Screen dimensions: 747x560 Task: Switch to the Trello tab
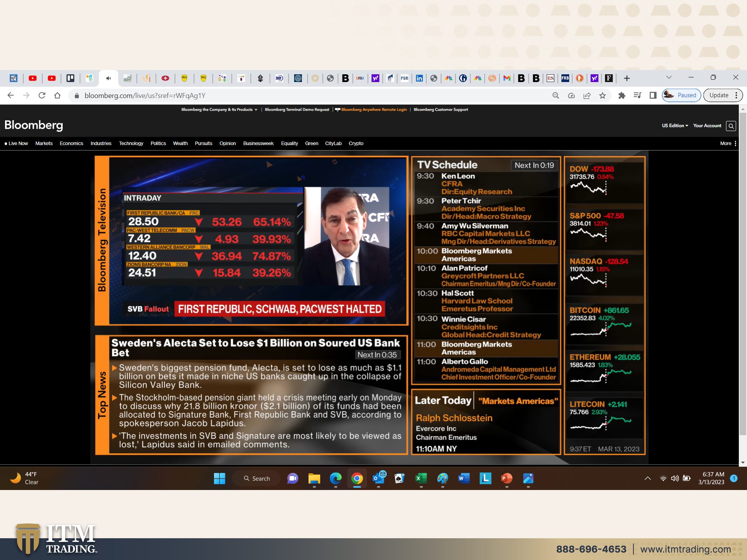pos(70,78)
